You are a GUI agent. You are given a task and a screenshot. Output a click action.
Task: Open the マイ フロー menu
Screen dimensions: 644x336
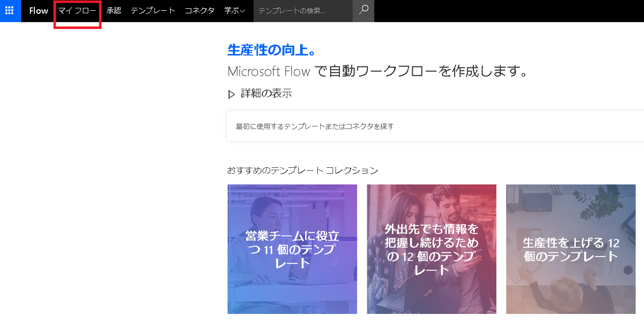pyautogui.click(x=77, y=10)
